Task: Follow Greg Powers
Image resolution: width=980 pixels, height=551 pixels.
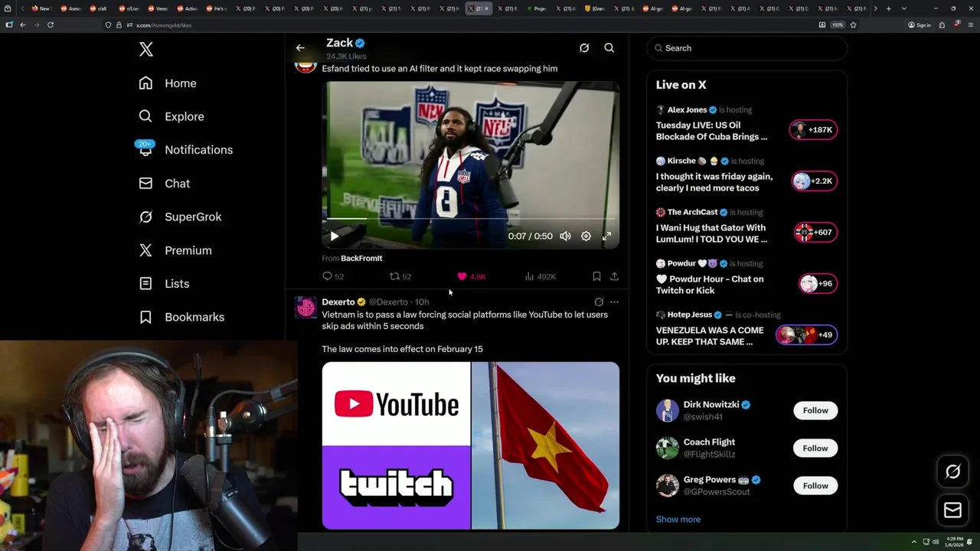Action: [x=815, y=486]
